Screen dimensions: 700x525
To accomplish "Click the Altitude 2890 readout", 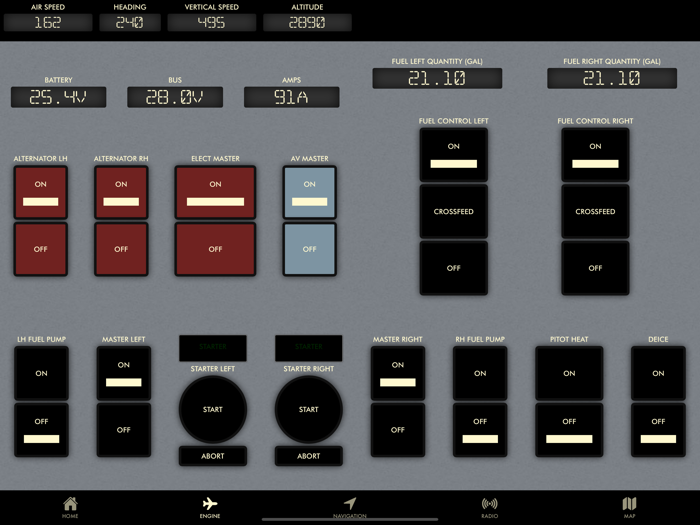I will pos(307,22).
